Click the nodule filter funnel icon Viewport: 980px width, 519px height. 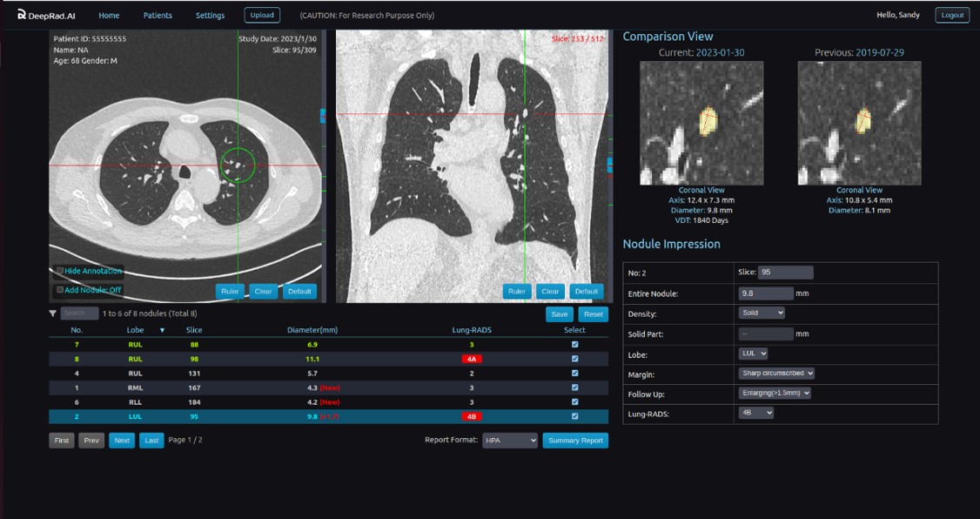[x=53, y=313]
